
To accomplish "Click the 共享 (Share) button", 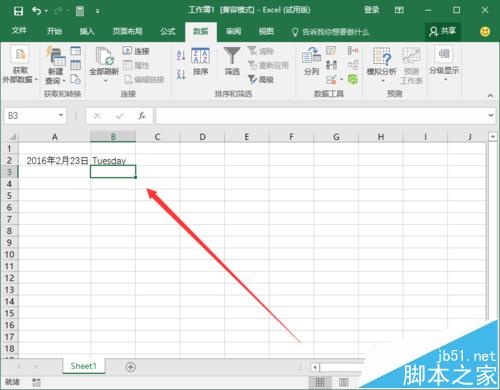I will pyautogui.click(x=443, y=31).
